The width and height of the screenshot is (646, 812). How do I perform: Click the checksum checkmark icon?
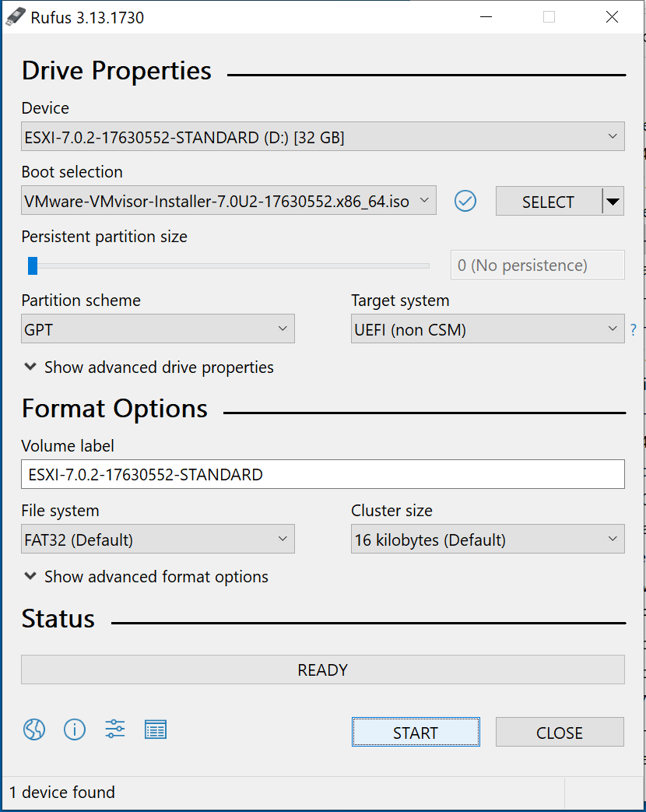465,201
